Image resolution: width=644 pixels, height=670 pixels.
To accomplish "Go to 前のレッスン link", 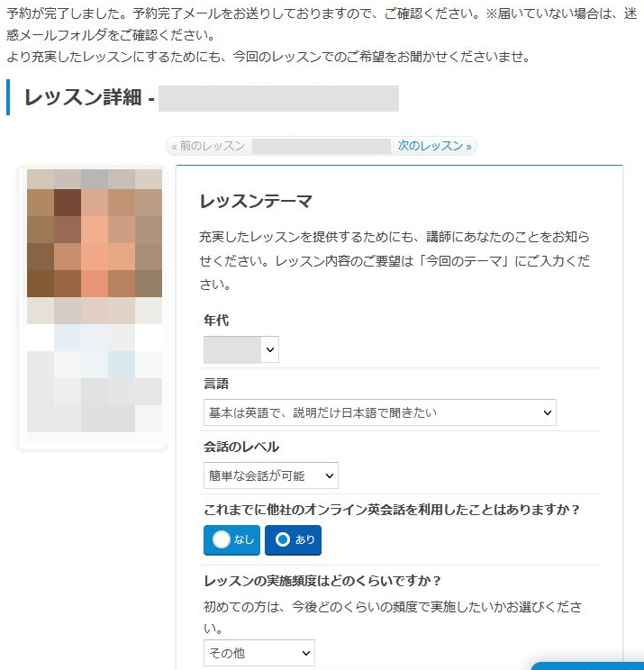I will click(x=208, y=146).
